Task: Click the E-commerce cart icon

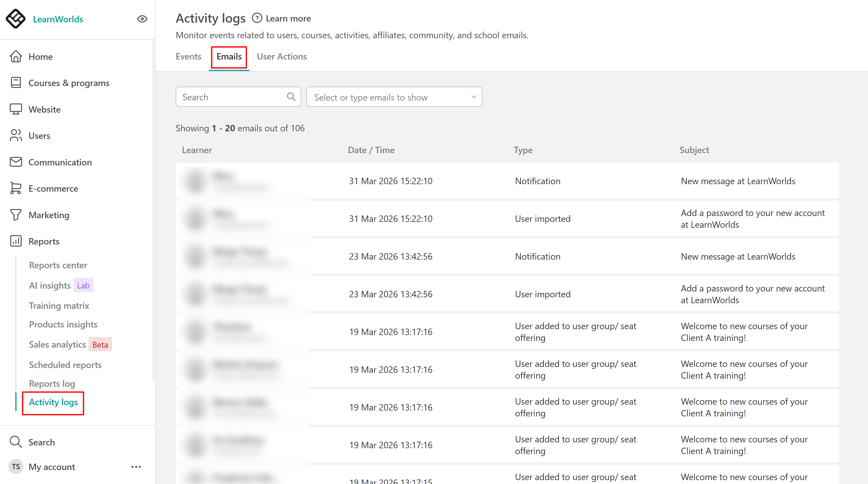Action: pyautogui.click(x=16, y=188)
